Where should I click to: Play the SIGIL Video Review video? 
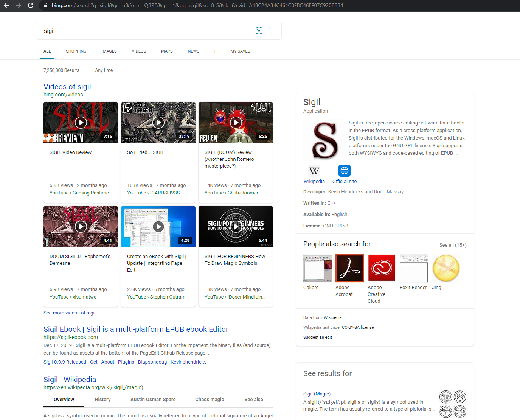pyautogui.click(x=81, y=122)
